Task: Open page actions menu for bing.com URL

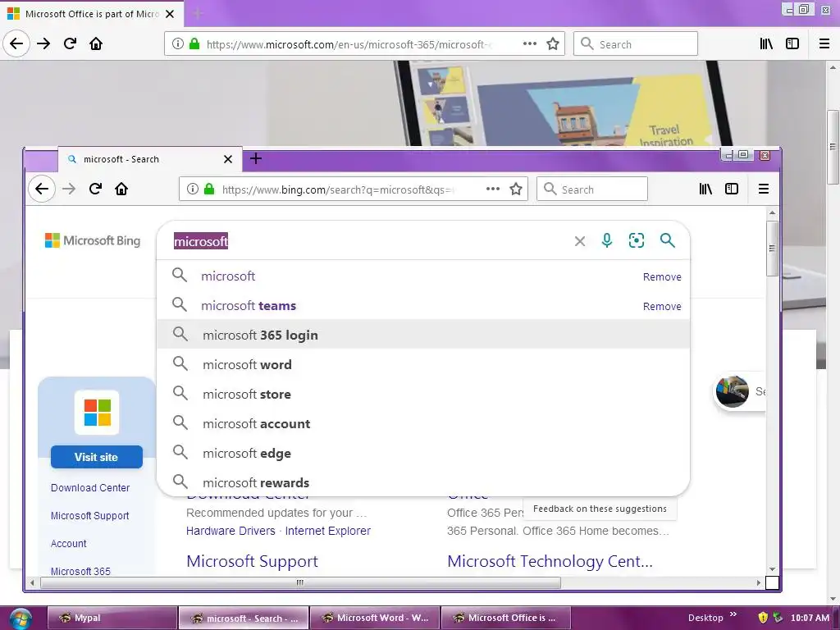Action: coord(493,189)
